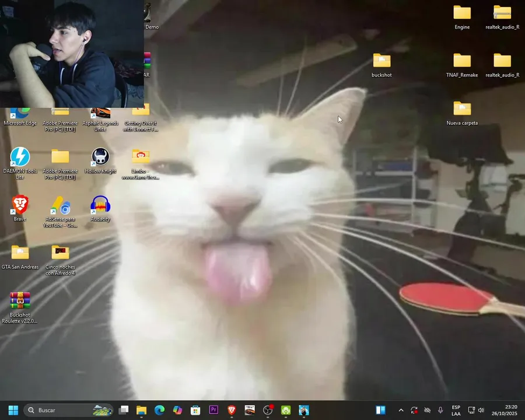The image size is (525, 420).
Task: Switch to the orange racing-car game taskbar icon
Action: click(x=250, y=410)
